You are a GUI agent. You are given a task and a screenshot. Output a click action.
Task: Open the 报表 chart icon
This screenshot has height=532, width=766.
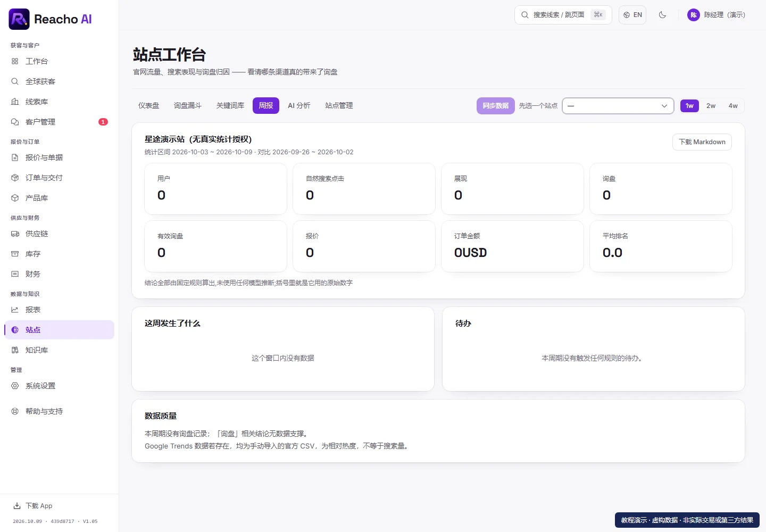[x=15, y=310]
